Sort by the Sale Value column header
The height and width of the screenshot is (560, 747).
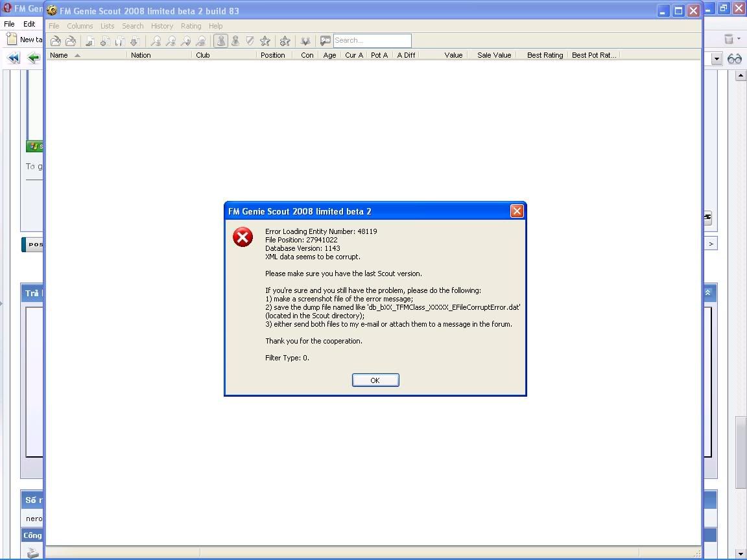tap(492, 55)
